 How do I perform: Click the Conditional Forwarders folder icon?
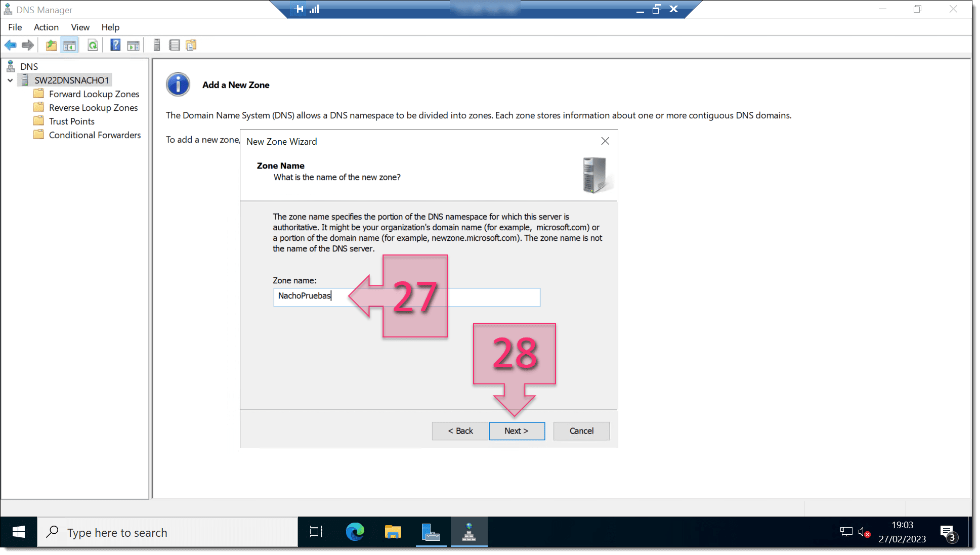pos(38,135)
